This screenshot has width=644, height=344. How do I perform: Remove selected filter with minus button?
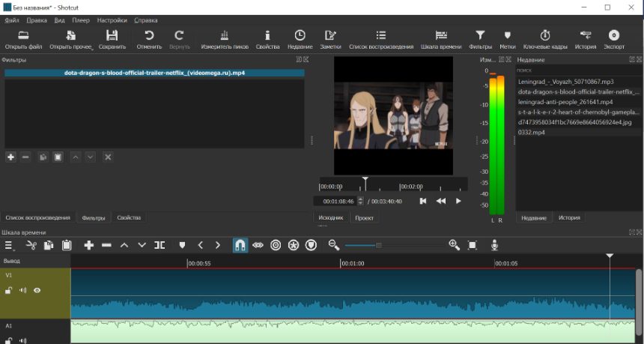click(x=25, y=157)
